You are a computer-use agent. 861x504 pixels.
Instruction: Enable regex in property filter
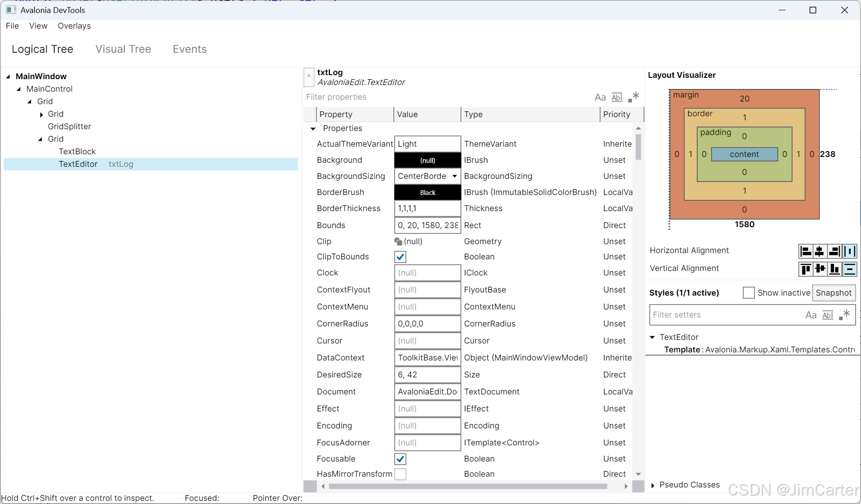click(x=633, y=97)
